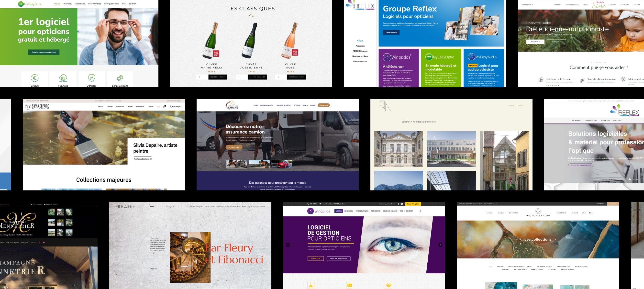Open 'REFLEX Connect' in the Reflex side menu
The width and height of the screenshot is (644, 289).
click(x=360, y=51)
